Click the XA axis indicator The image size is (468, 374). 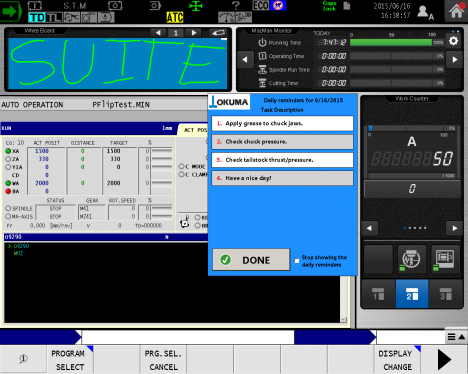8,151
